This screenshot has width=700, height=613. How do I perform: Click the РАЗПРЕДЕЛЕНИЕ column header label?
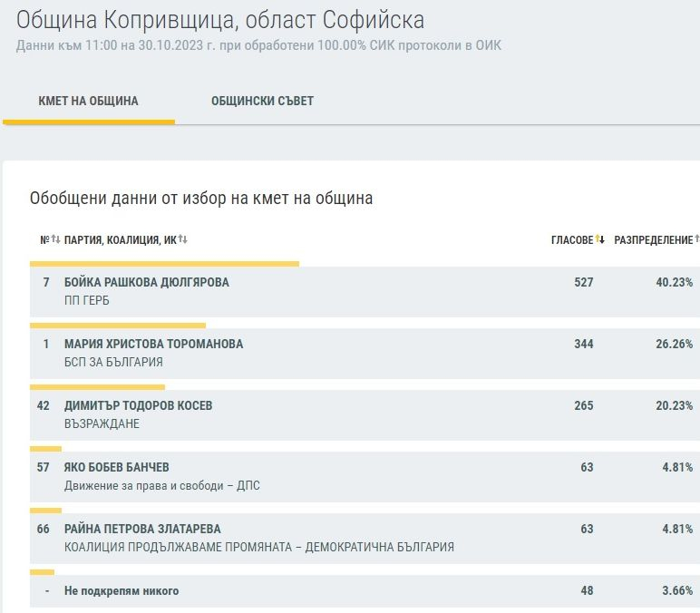(x=654, y=240)
